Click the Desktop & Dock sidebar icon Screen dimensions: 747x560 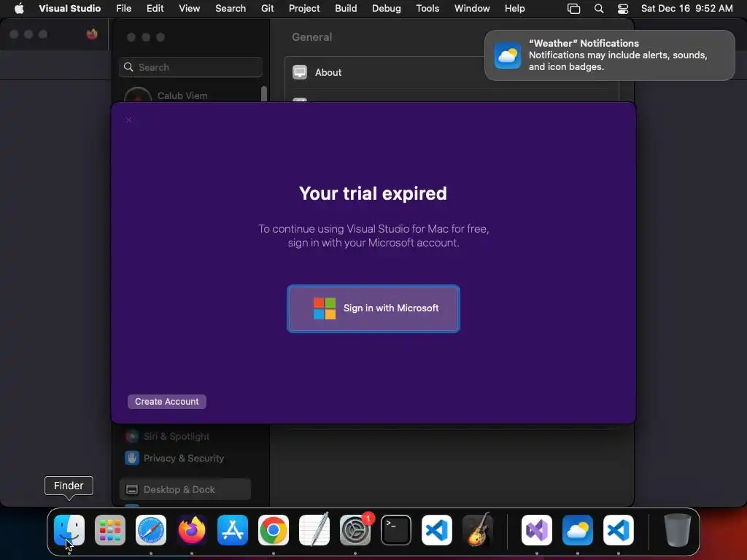(132, 489)
